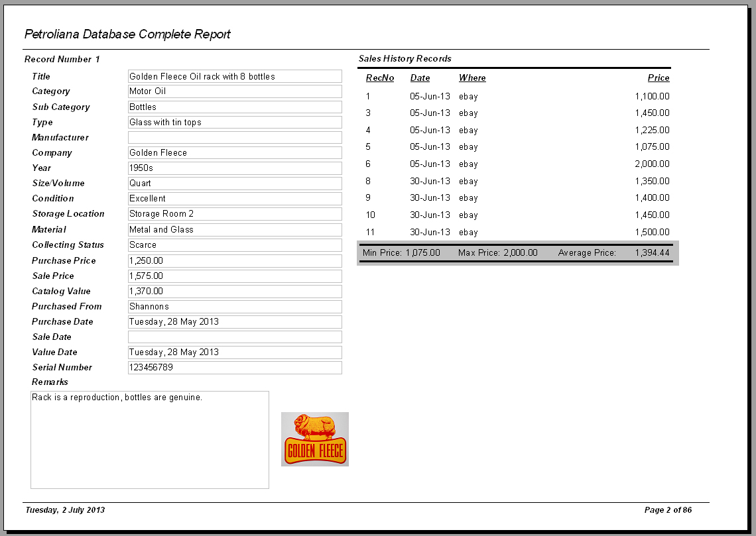
Task: Click the Serial Number field 123456789
Action: [235, 368]
